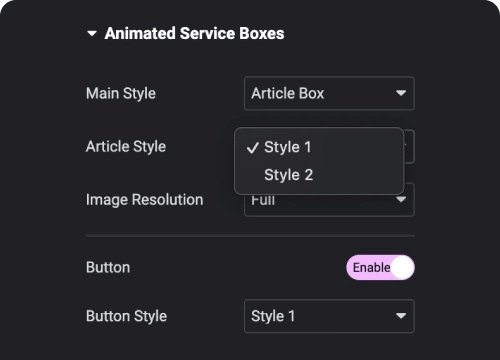Click the Button Style dropdown arrow icon
The height and width of the screenshot is (360, 500).
tap(401, 316)
